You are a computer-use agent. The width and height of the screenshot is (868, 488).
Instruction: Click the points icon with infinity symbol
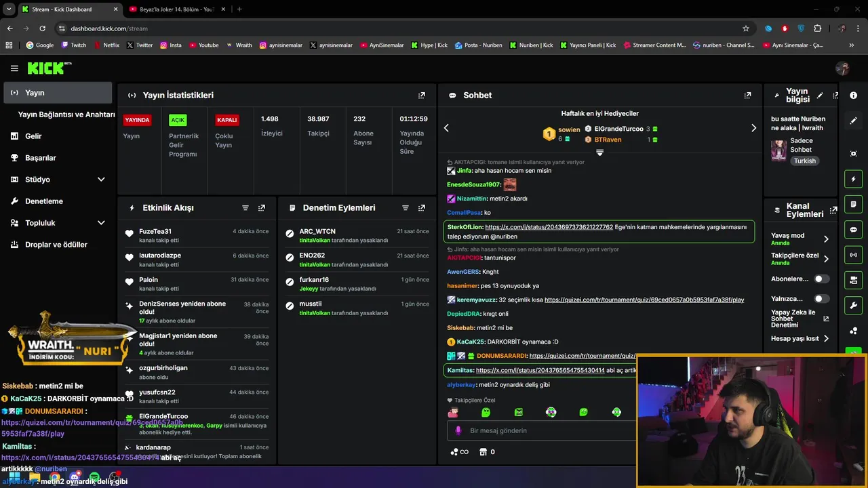pyautogui.click(x=459, y=451)
